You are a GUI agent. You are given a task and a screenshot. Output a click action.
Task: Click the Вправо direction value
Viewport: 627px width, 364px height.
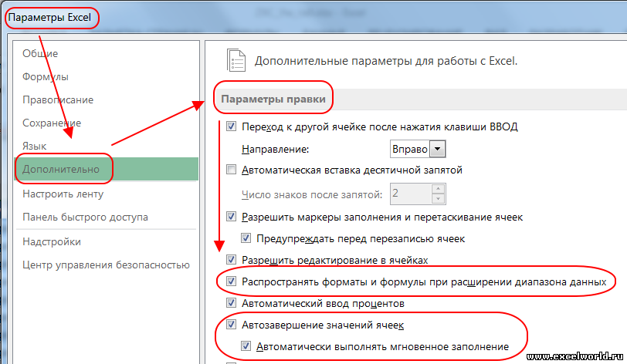pyautogui.click(x=409, y=149)
